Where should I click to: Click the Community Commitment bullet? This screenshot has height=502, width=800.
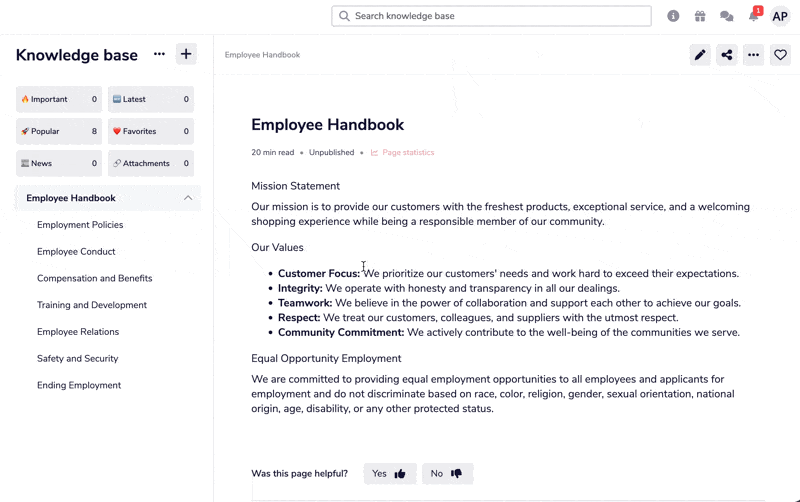click(x=509, y=333)
